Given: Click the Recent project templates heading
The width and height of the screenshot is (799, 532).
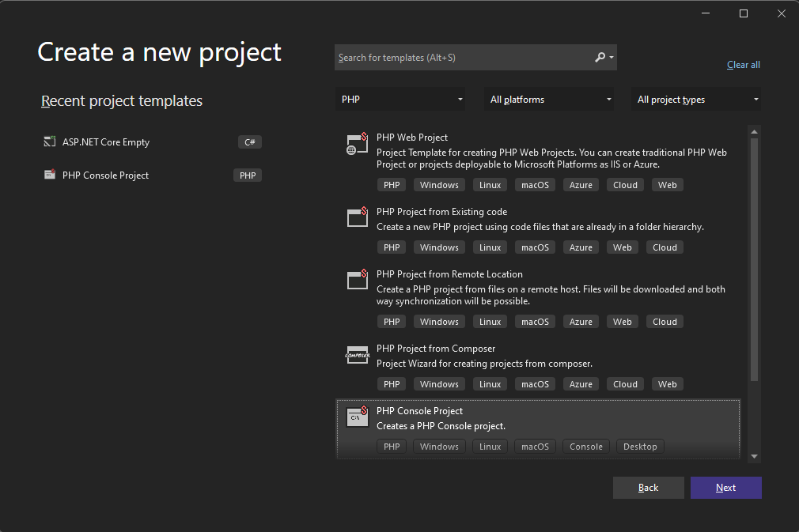Looking at the screenshot, I should [x=122, y=101].
